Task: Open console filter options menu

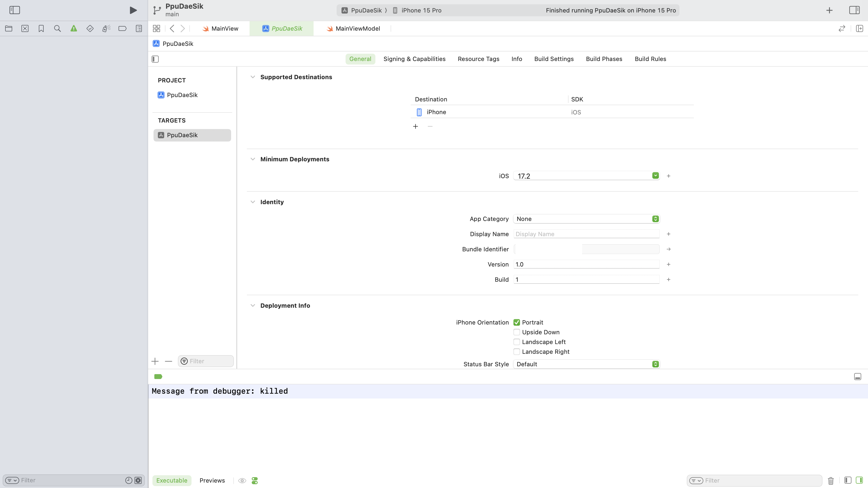Action: tap(696, 481)
